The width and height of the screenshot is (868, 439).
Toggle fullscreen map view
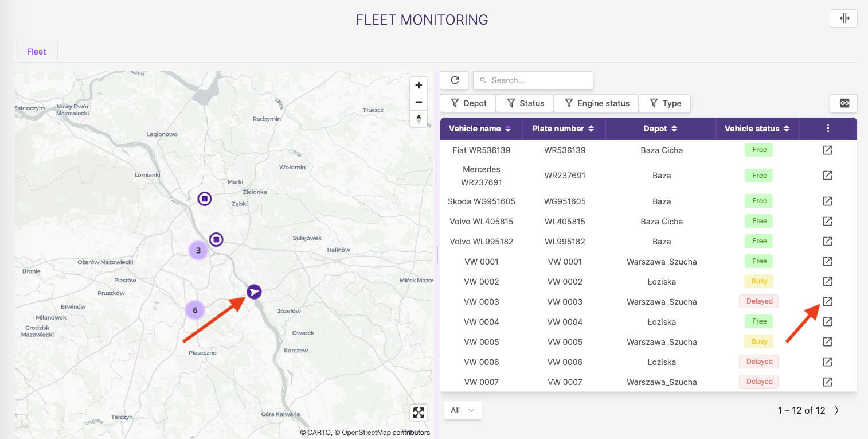point(419,413)
